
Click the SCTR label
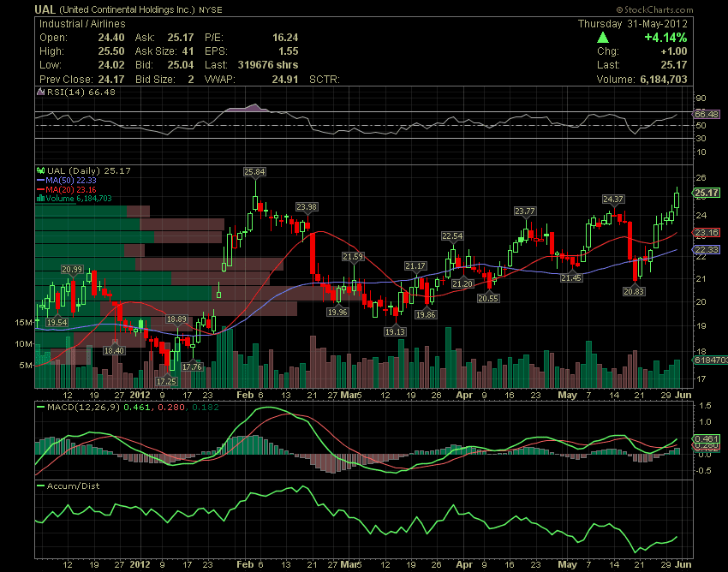[324, 80]
